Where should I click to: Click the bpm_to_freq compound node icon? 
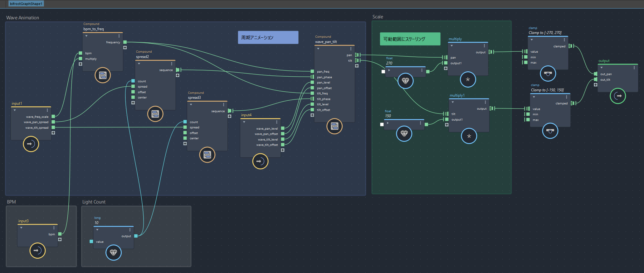103,75
